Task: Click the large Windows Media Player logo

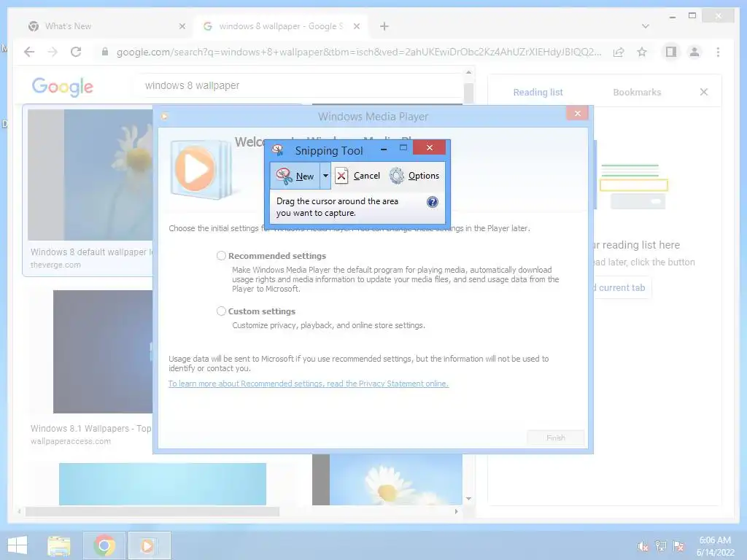Action: click(x=200, y=169)
